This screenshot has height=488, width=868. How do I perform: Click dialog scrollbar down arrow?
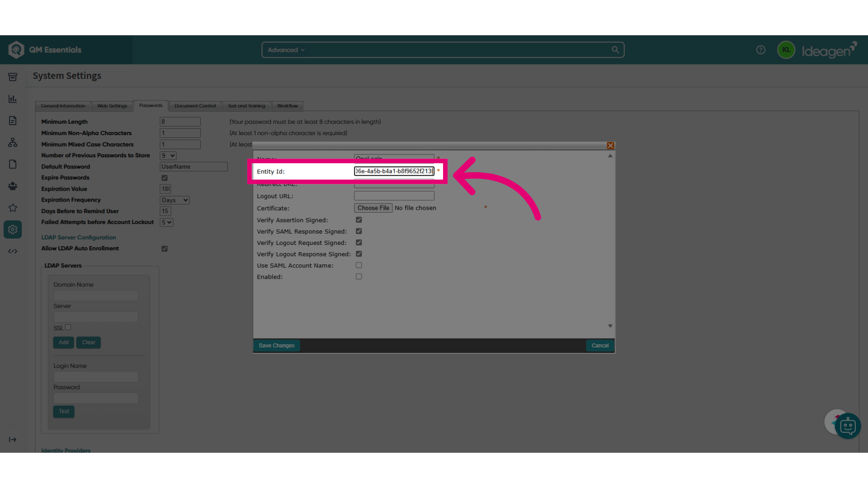click(x=610, y=326)
